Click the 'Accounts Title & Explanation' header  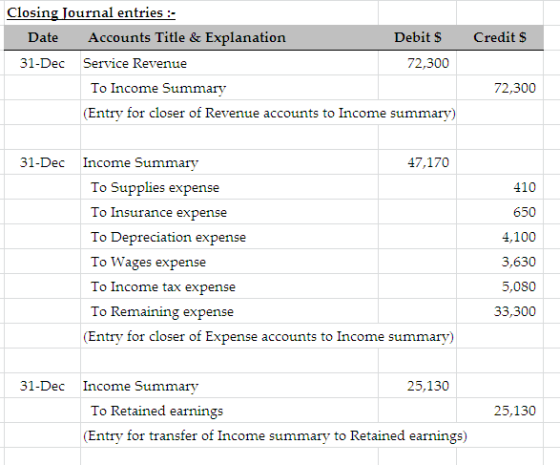click(x=187, y=38)
